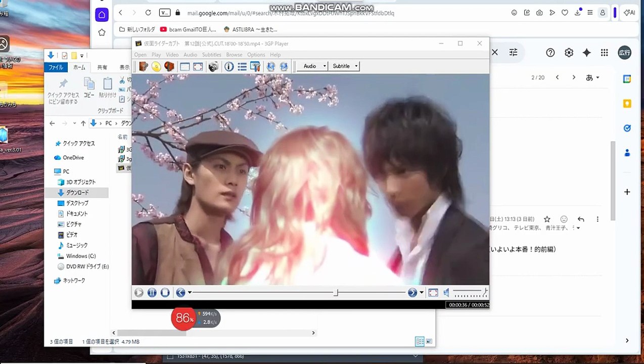Open the browser home button in sidebar
Screen dimensions: 644x364
pyautogui.click(x=102, y=15)
